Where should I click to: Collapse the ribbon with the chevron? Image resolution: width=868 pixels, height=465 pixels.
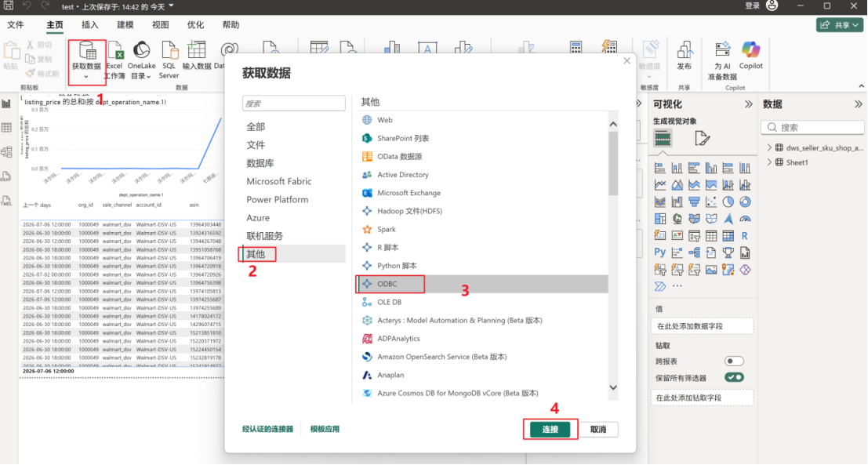(862, 85)
